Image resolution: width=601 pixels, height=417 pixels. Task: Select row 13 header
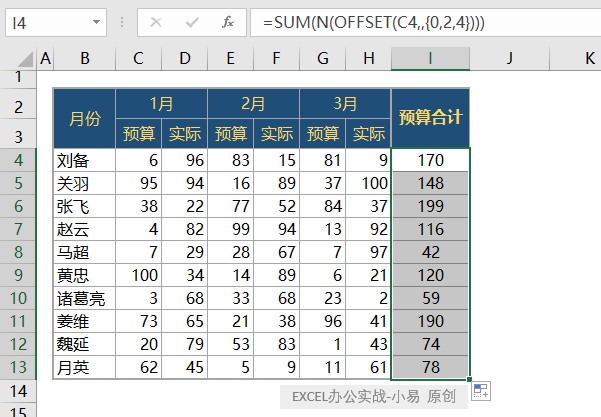click(18, 367)
